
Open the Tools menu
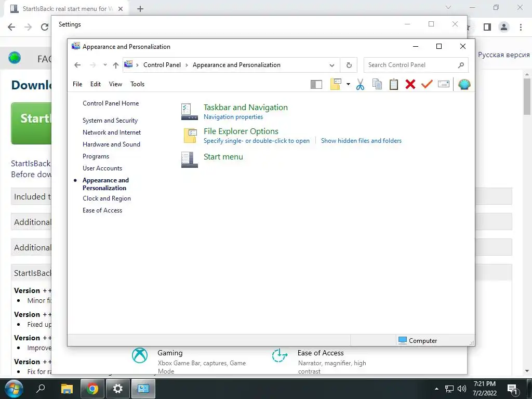pyautogui.click(x=137, y=84)
